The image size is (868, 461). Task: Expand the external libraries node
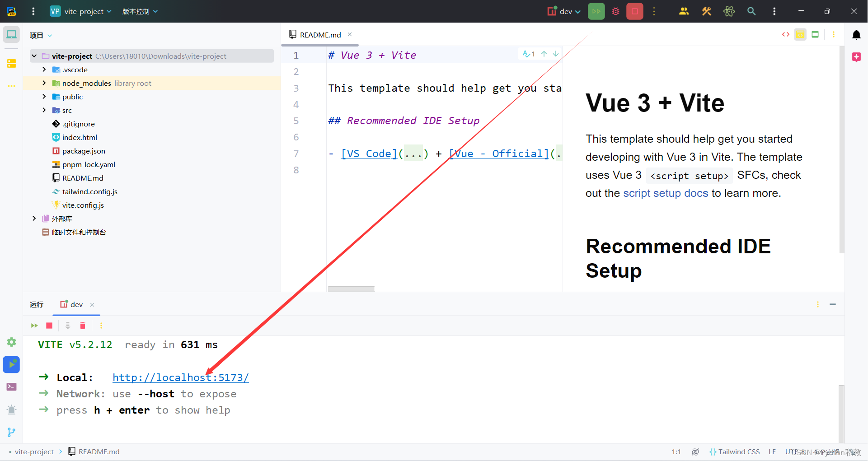click(34, 219)
